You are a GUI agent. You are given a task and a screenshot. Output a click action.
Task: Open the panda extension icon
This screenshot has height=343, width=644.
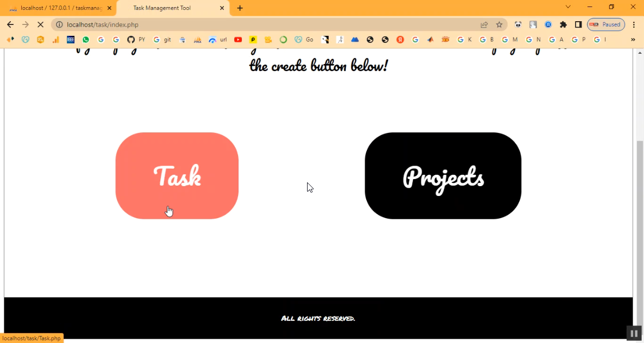[518, 24]
